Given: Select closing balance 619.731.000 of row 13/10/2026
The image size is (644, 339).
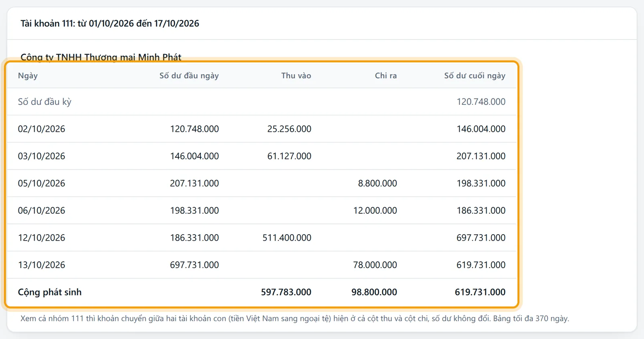Looking at the screenshot, I should 481,265.
